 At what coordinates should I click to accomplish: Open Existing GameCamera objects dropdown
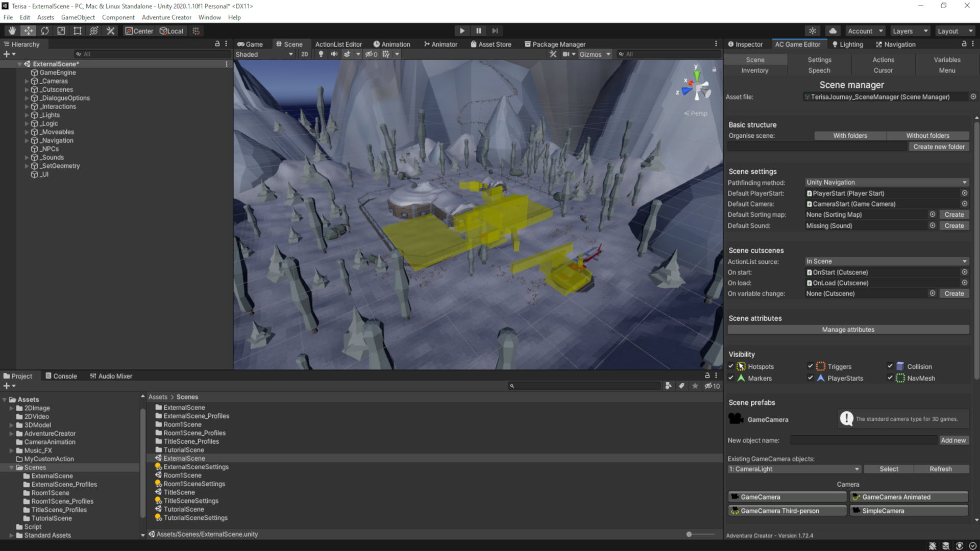point(794,469)
